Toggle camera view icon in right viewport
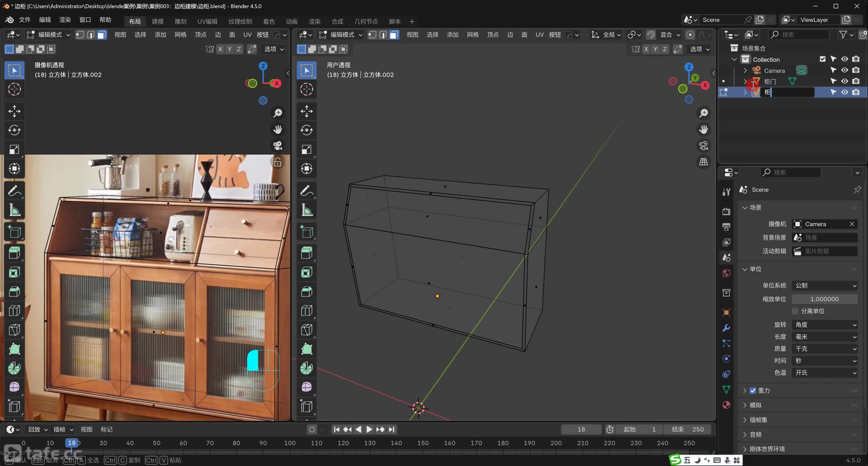 704,145
